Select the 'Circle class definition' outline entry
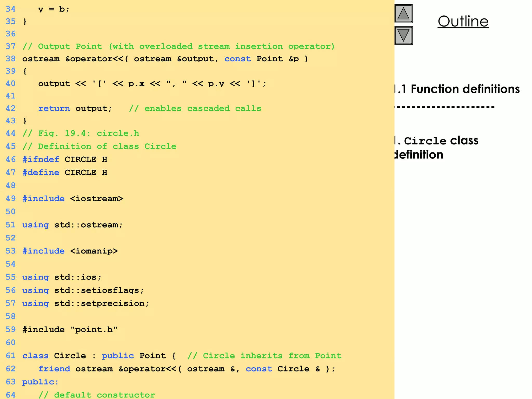Screen dimensions: 532x399 click(436, 147)
